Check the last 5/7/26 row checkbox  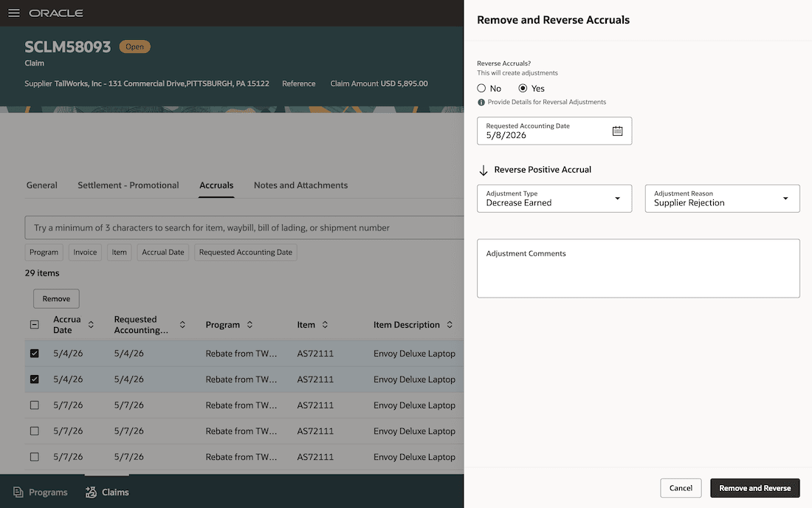(x=34, y=457)
